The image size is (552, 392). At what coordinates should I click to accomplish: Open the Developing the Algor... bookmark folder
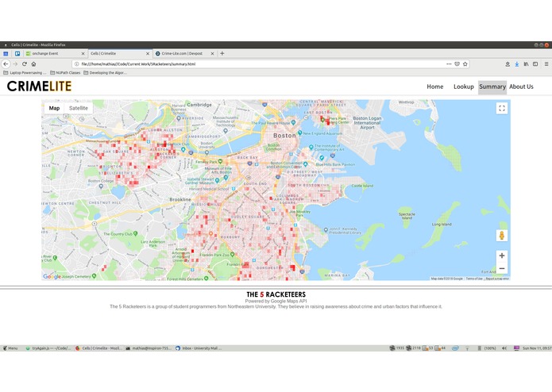(105, 73)
